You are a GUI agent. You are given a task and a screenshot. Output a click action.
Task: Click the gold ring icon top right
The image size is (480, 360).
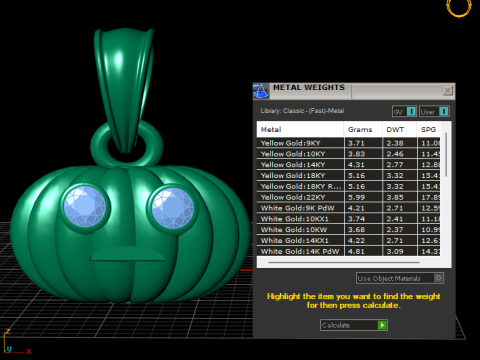(x=459, y=7)
